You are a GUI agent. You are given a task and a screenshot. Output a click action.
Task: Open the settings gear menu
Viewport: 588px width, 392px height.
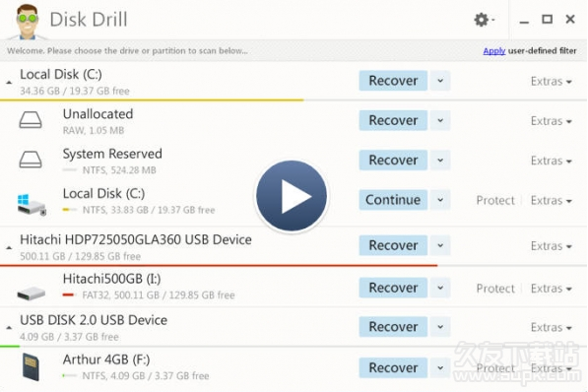coord(484,19)
